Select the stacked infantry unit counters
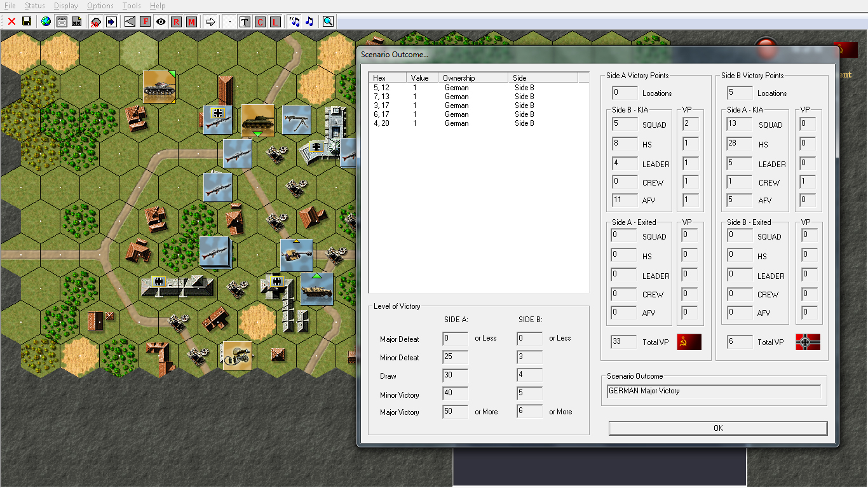 [215, 252]
